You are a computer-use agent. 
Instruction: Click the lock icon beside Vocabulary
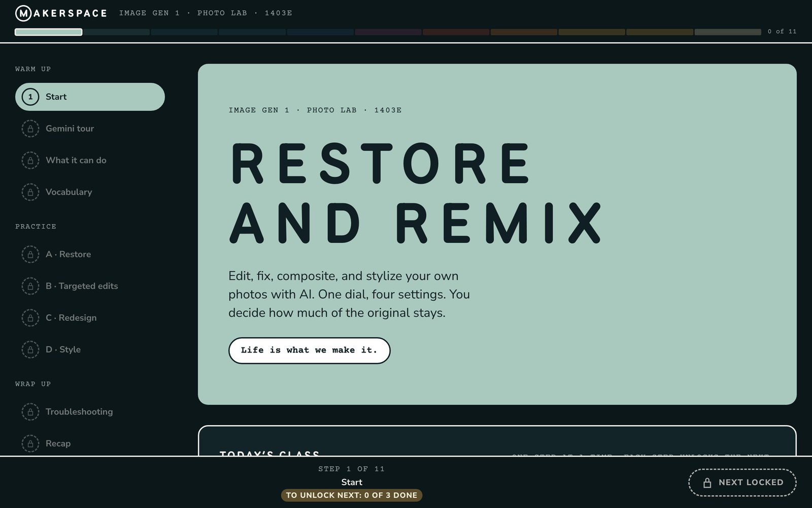(x=30, y=192)
